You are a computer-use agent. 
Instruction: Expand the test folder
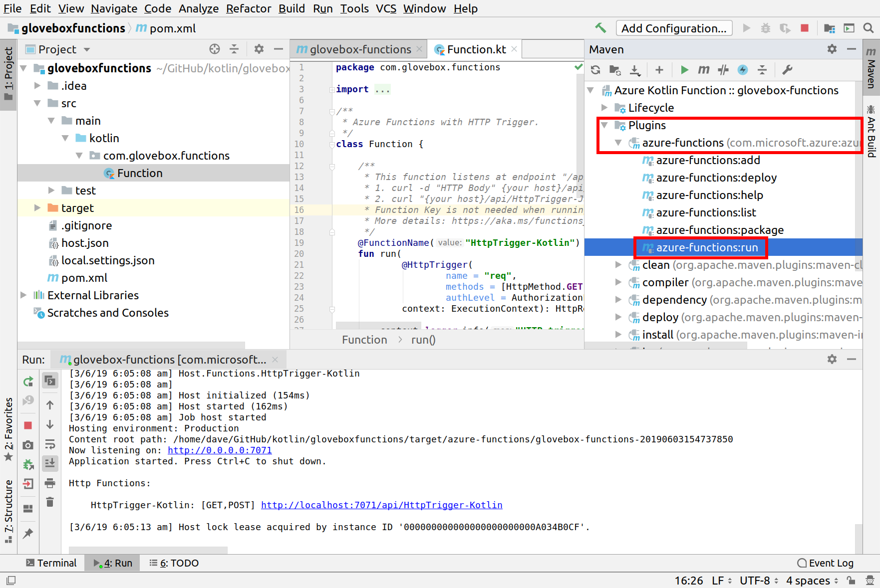pyautogui.click(x=51, y=191)
